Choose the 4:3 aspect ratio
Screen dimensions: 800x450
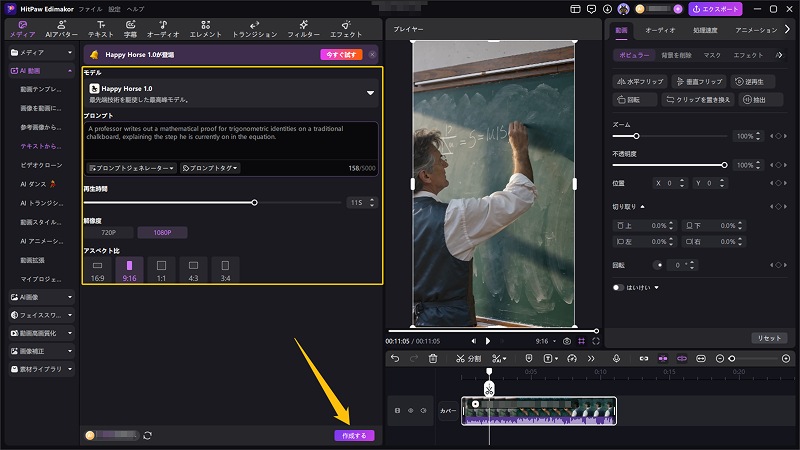pyautogui.click(x=193, y=270)
